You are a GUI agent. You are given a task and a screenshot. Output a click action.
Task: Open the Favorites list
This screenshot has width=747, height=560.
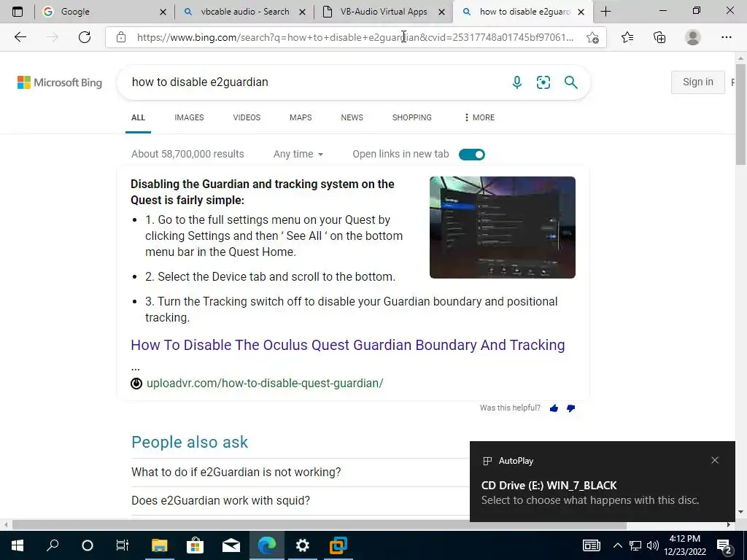click(x=627, y=37)
